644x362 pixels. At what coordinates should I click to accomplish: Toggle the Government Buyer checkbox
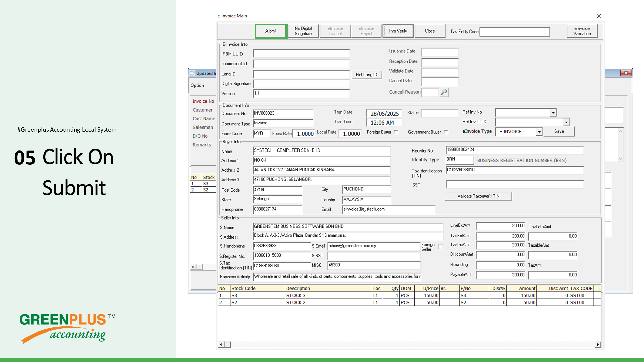coord(446,132)
